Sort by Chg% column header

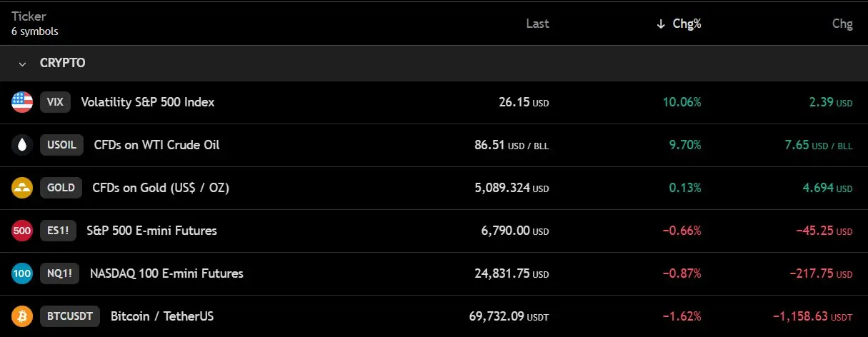[x=687, y=24]
